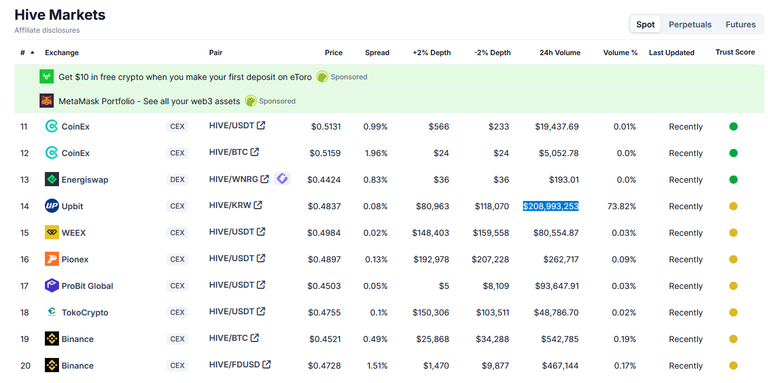Open the HIVE/FDUSD pair link
This screenshot has width=768, height=383.
(235, 364)
